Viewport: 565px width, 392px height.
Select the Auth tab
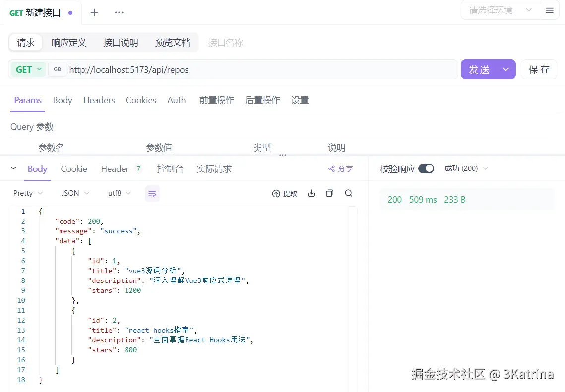pos(176,100)
